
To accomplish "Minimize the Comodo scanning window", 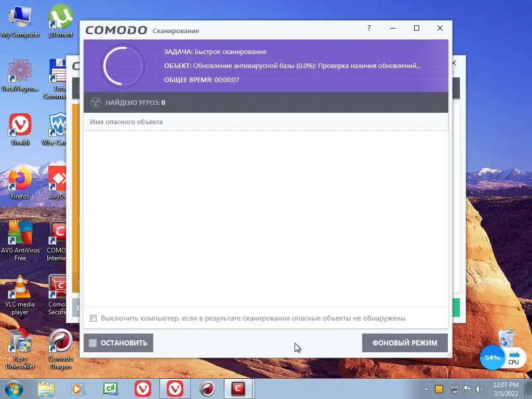I will click(x=393, y=28).
